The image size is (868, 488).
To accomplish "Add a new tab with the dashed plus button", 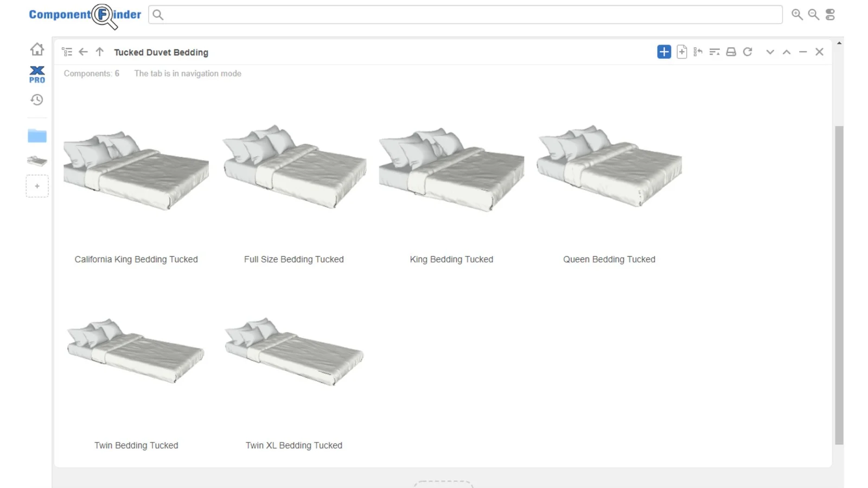I will point(37,186).
